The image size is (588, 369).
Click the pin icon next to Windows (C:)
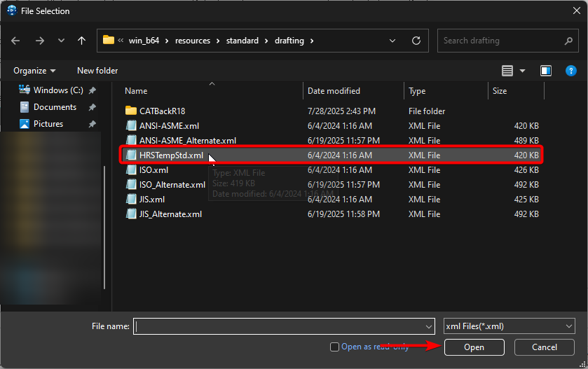pyautogui.click(x=93, y=90)
